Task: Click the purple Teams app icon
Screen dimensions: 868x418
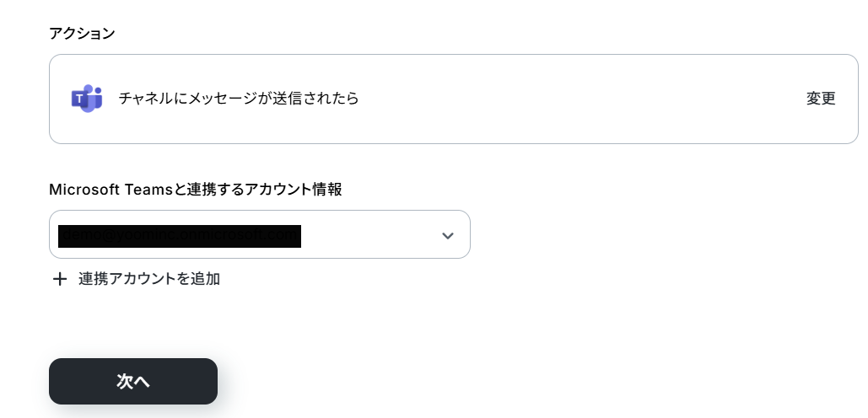Action: click(x=87, y=99)
